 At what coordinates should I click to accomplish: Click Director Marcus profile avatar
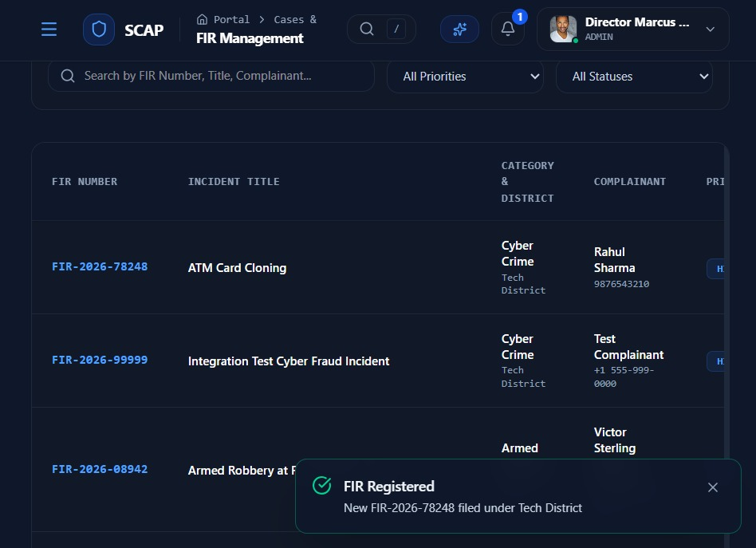point(563,29)
